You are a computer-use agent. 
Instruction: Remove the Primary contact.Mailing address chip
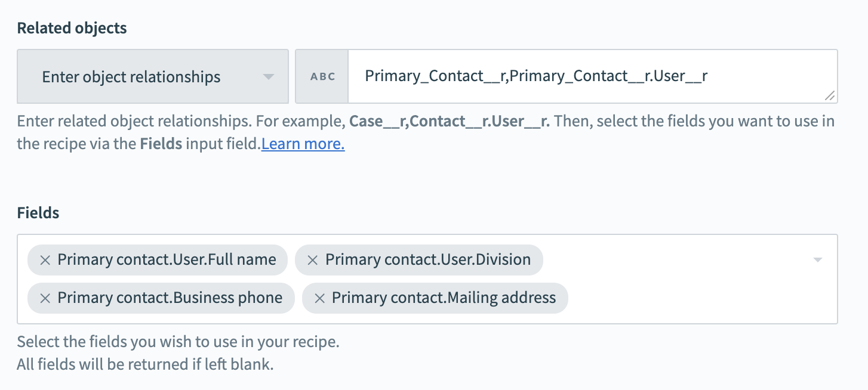[x=319, y=298]
